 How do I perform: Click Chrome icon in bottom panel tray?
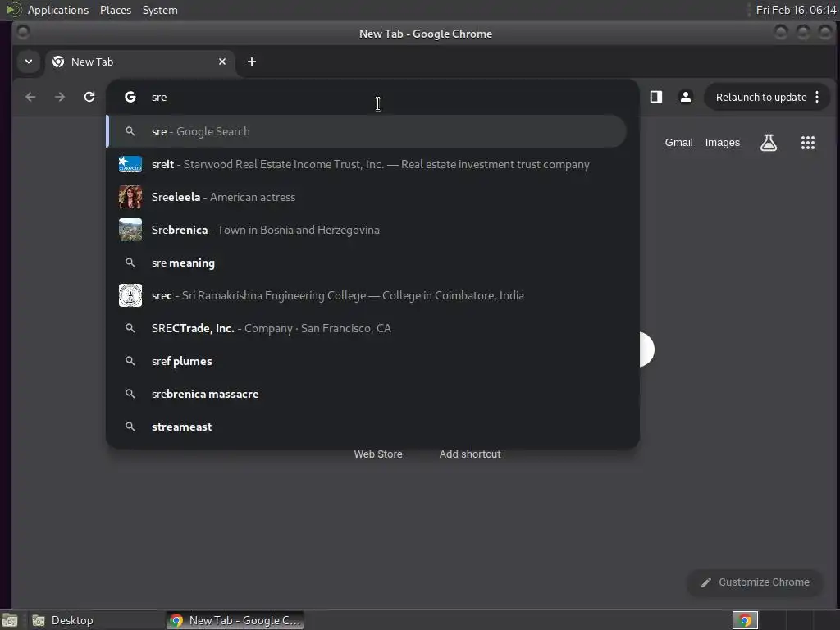tap(745, 620)
